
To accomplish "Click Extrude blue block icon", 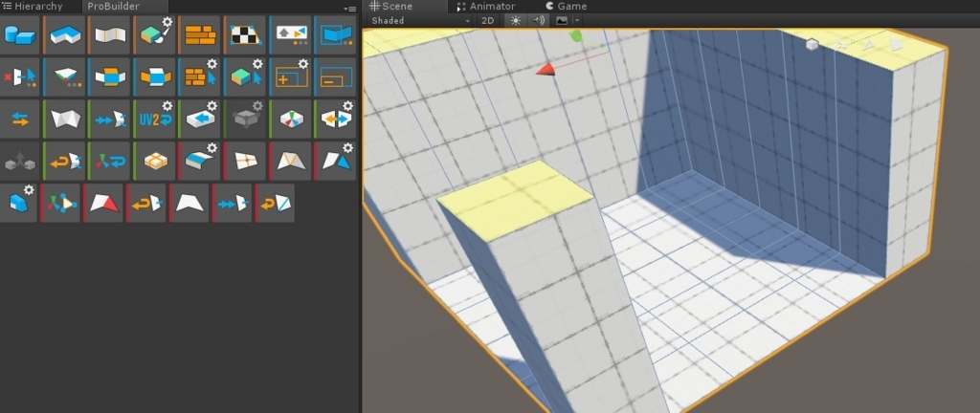I will pos(19,203).
